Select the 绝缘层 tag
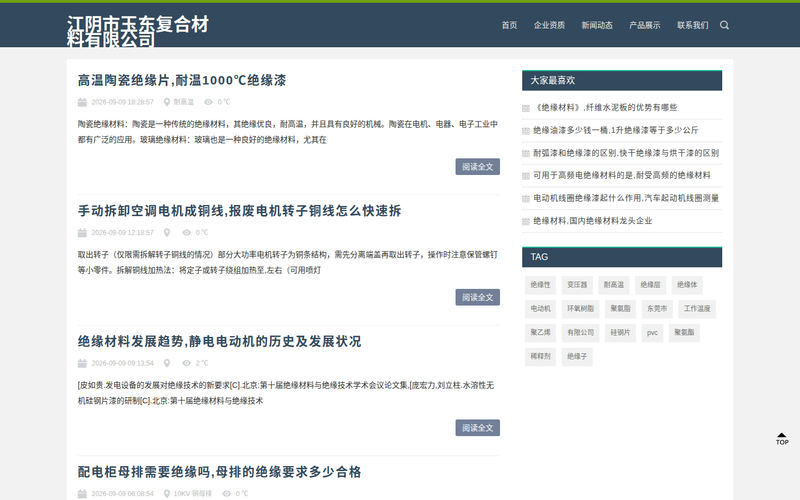Screen dimensions: 800x500 click(x=651, y=285)
